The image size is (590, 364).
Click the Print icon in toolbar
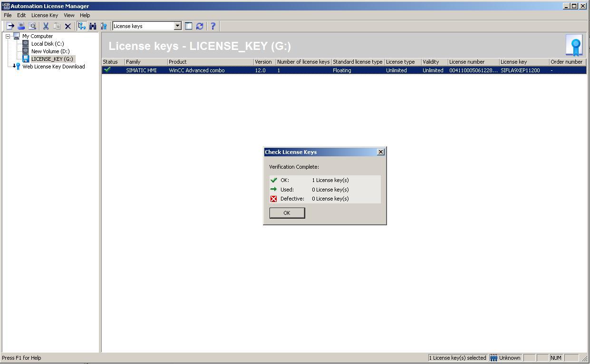tap(21, 26)
